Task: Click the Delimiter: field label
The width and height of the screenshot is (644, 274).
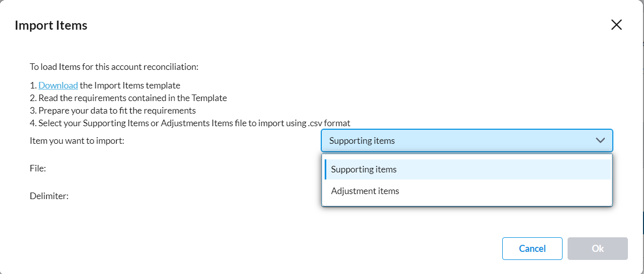Action: pos(49,196)
